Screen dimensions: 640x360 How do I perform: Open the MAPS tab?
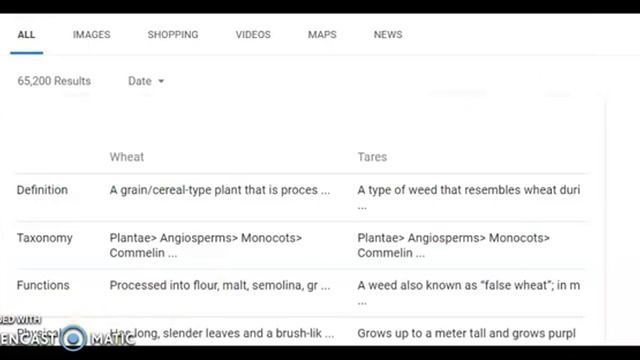click(x=322, y=35)
